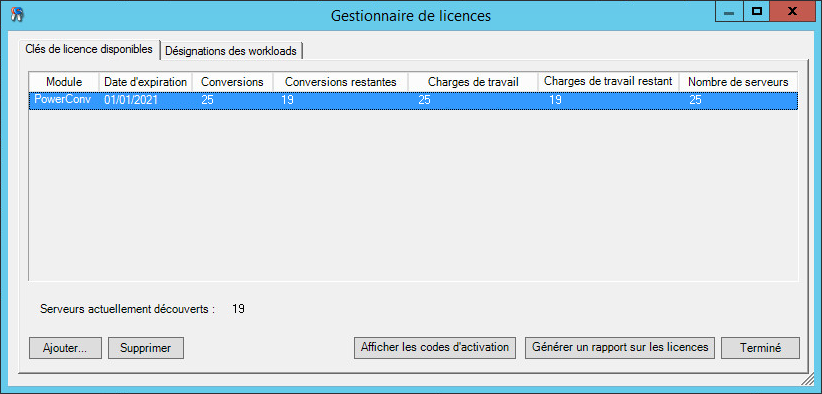Click Générer un rapport sur les licences
The width and height of the screenshot is (822, 394).
tap(620, 347)
